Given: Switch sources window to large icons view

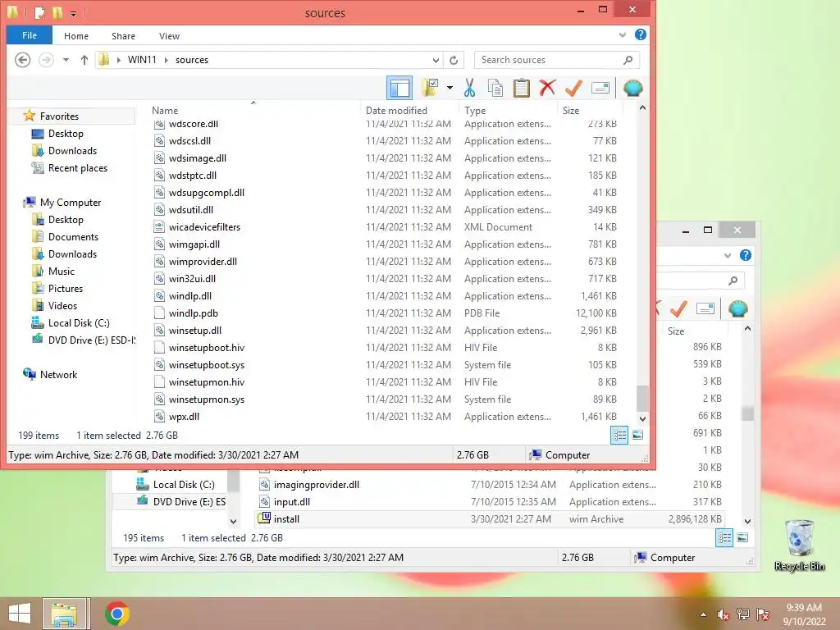Looking at the screenshot, I should [x=637, y=435].
